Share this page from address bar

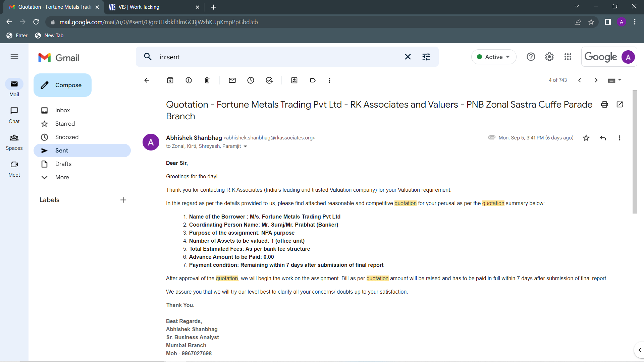click(578, 22)
